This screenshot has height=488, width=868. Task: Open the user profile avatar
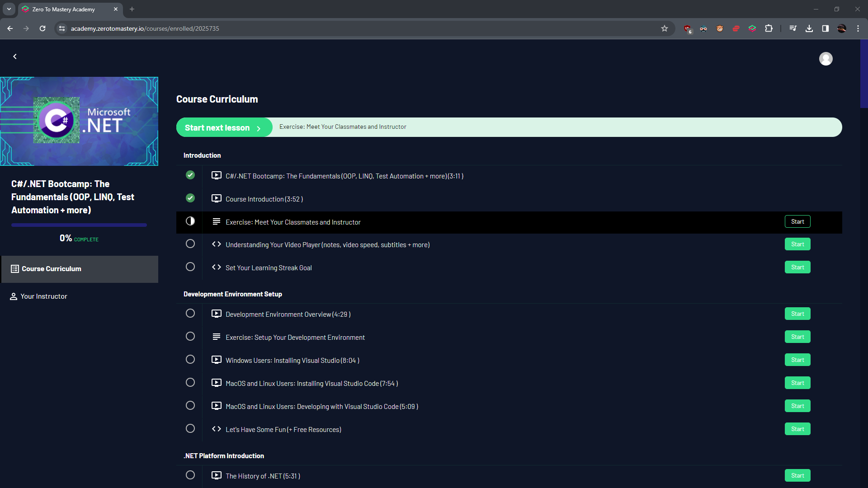pyautogui.click(x=826, y=59)
